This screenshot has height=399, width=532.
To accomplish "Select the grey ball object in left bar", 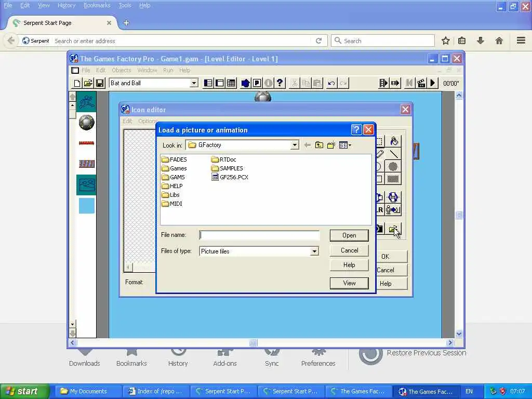I will click(87, 123).
